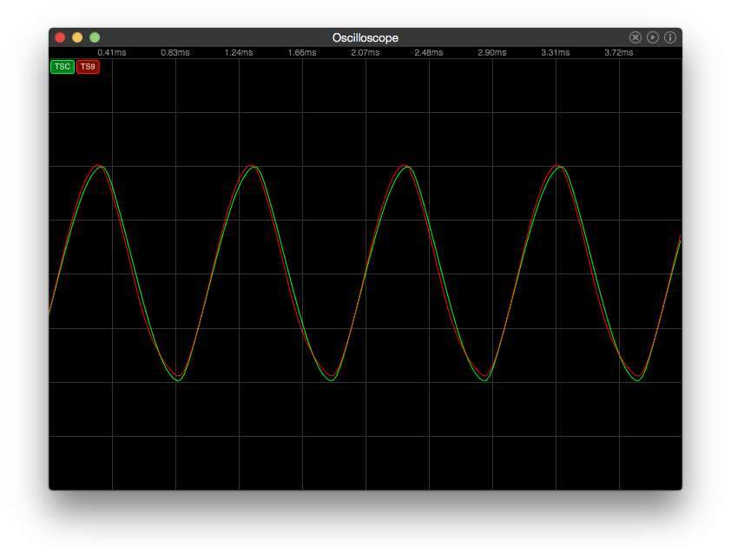Open the info icon in the title bar
The image size is (731, 560).
click(670, 37)
